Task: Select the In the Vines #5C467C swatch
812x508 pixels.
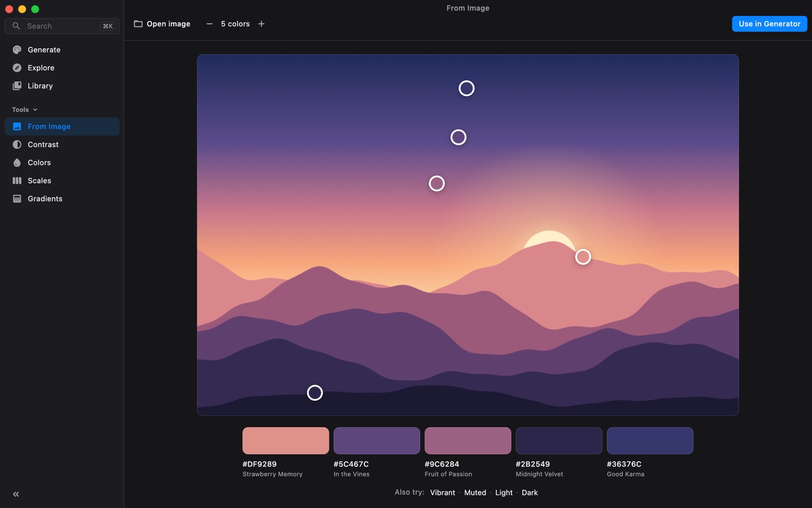Action: [x=377, y=441]
